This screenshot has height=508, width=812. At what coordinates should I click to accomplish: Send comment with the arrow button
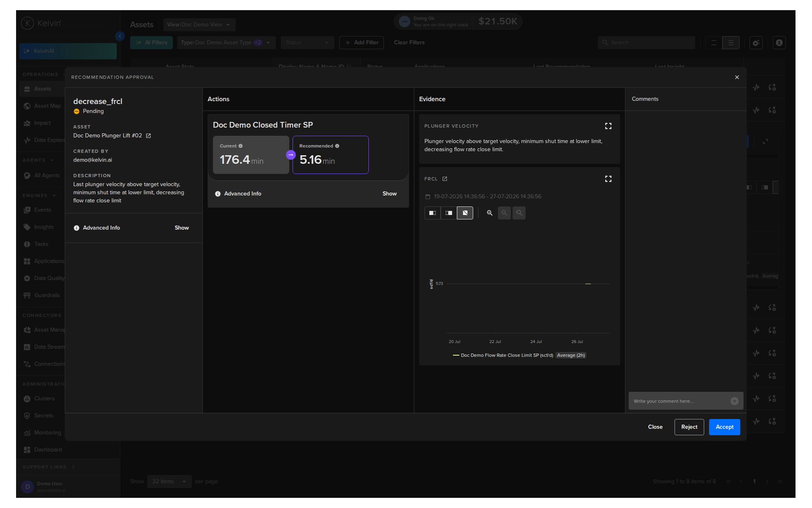coord(735,401)
